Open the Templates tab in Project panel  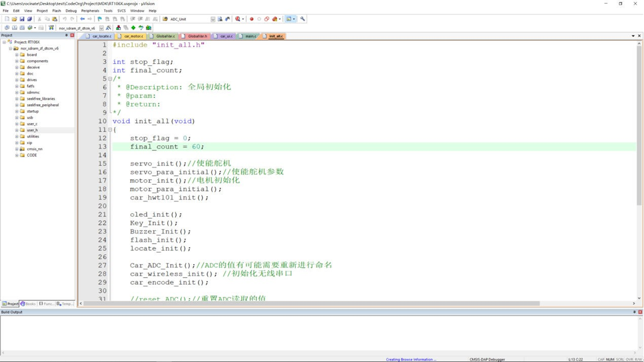point(65,304)
